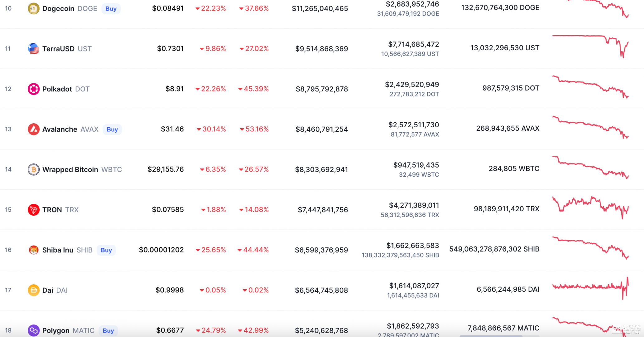Click the Wrapped Bitcoin coin logo
644x337 pixels.
[x=34, y=169]
